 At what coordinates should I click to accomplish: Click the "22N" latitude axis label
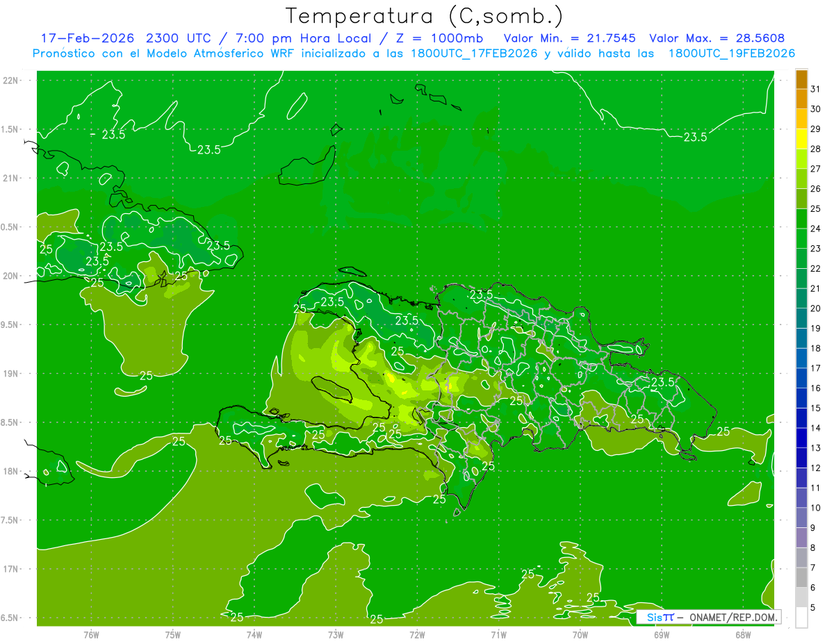(x=11, y=81)
